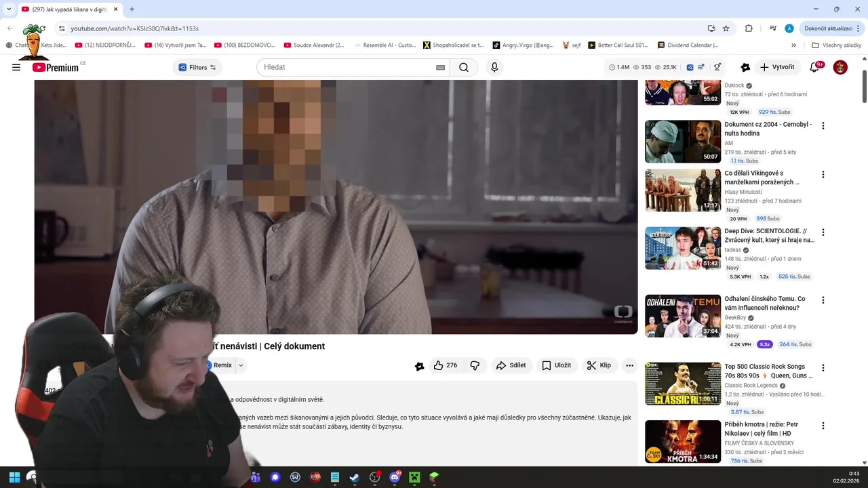Open options for Odhalení čínského Temu video
The height and width of the screenshot is (488, 868).
click(823, 300)
